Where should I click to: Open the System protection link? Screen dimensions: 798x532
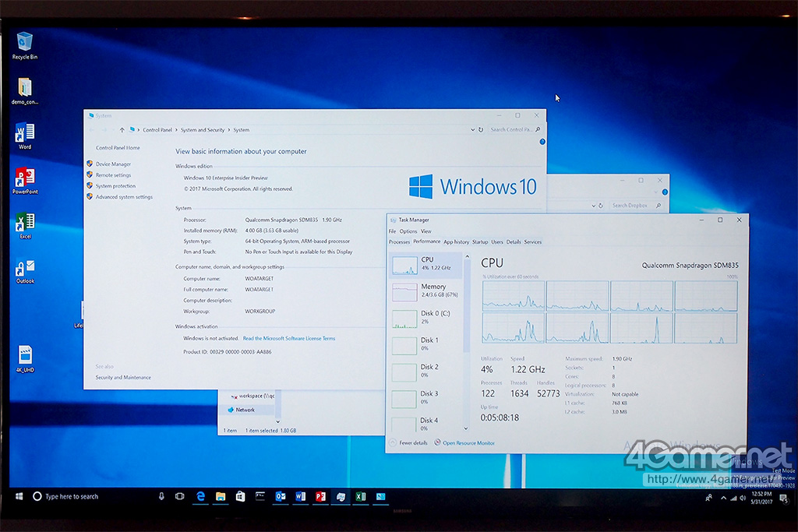pyautogui.click(x=115, y=186)
